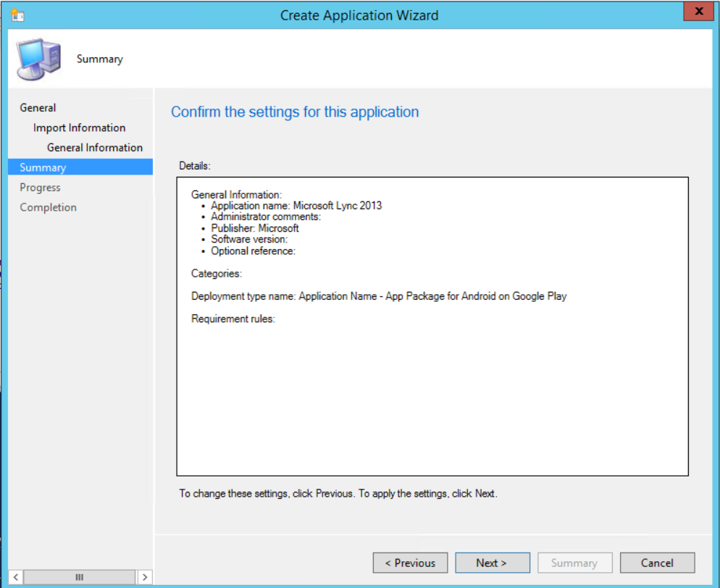
Task: Click the Application name: Microsoft Lync 2013 line
Action: point(296,206)
